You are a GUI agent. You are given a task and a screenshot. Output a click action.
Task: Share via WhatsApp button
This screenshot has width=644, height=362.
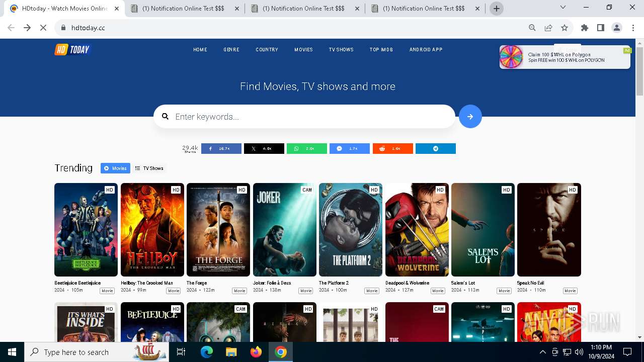coord(307,149)
